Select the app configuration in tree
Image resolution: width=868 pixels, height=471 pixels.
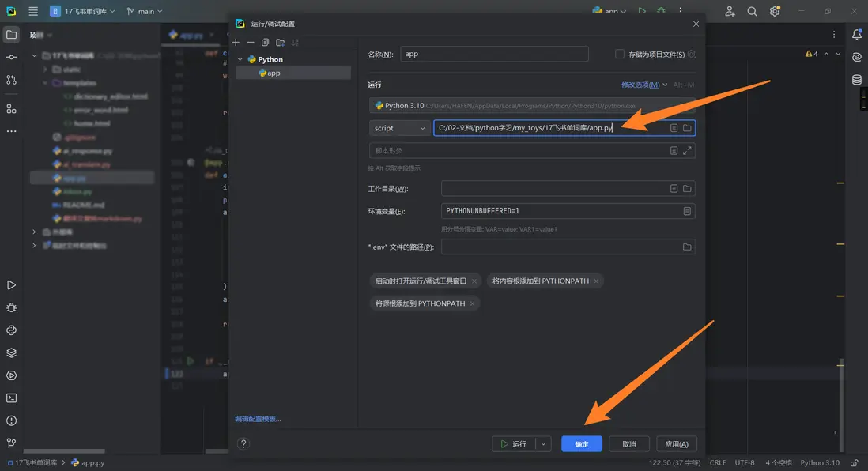274,73
